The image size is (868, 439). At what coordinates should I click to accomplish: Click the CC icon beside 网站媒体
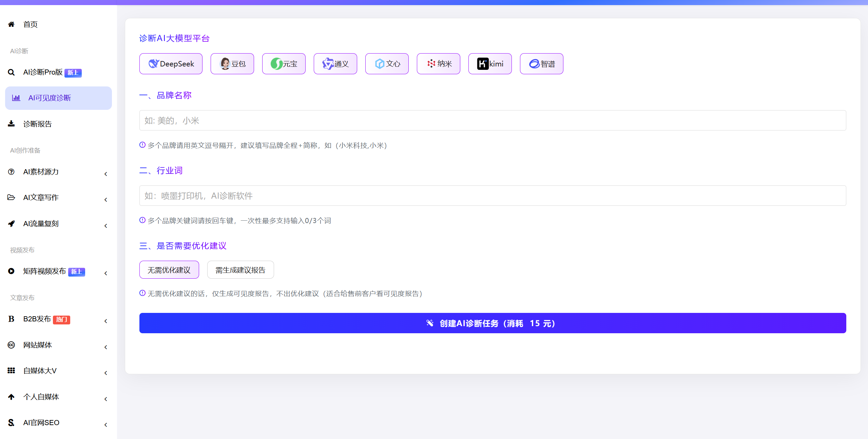pyautogui.click(x=11, y=345)
